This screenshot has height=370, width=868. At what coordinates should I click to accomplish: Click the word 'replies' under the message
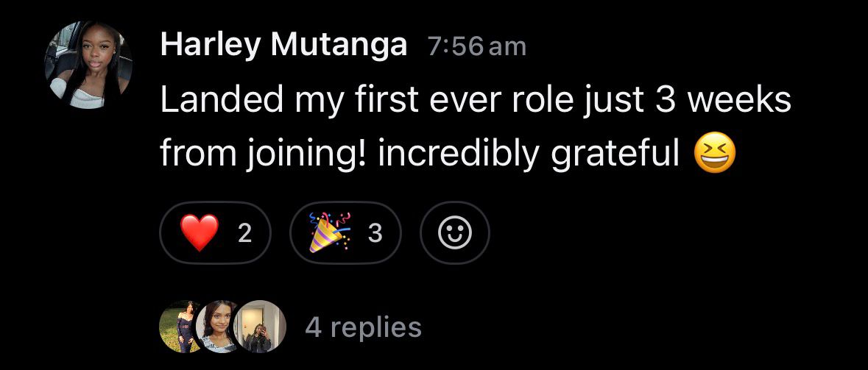pos(376,329)
